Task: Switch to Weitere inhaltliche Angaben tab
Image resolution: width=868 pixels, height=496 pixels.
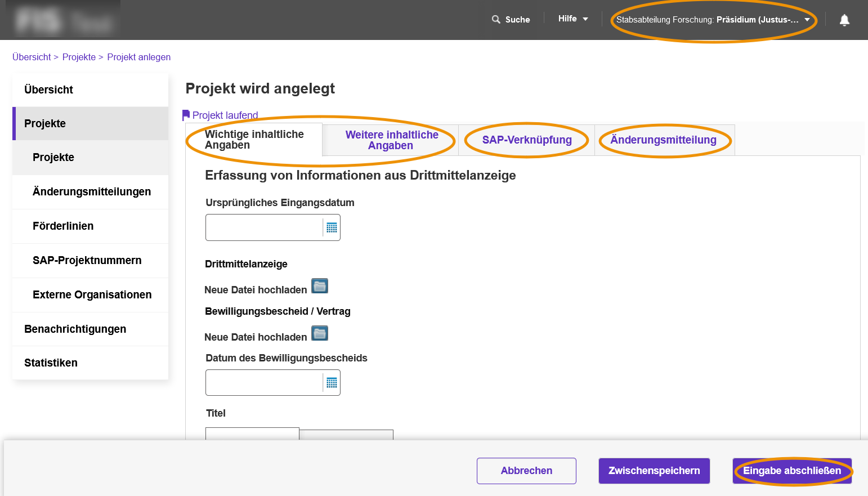Action: tap(391, 140)
